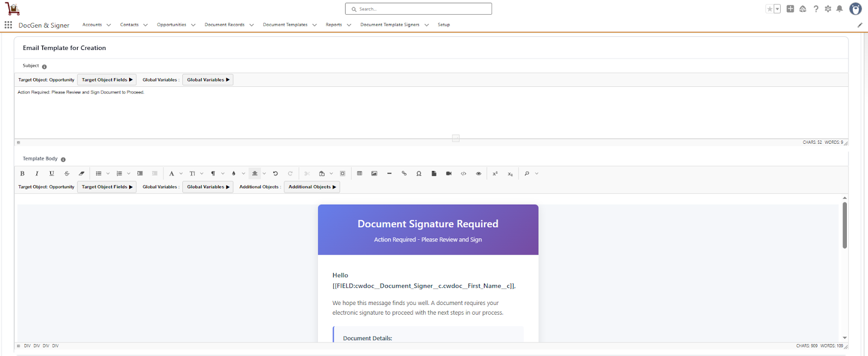Click Additional Objects button
The width and height of the screenshot is (868, 356).
pos(312,187)
